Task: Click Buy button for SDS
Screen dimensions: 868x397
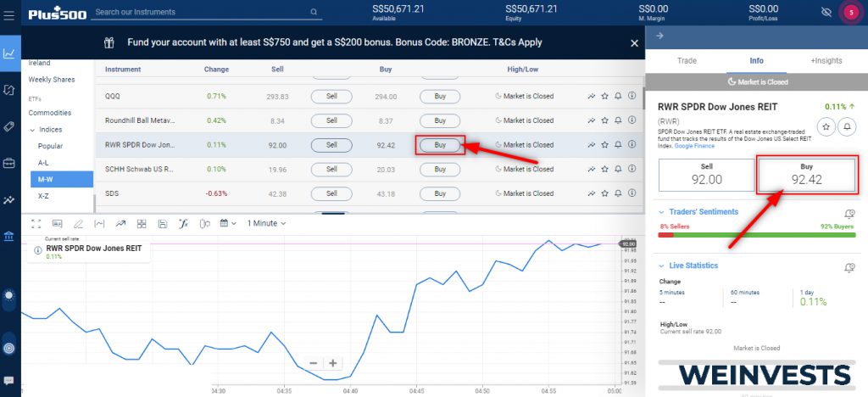Action: [x=440, y=193]
